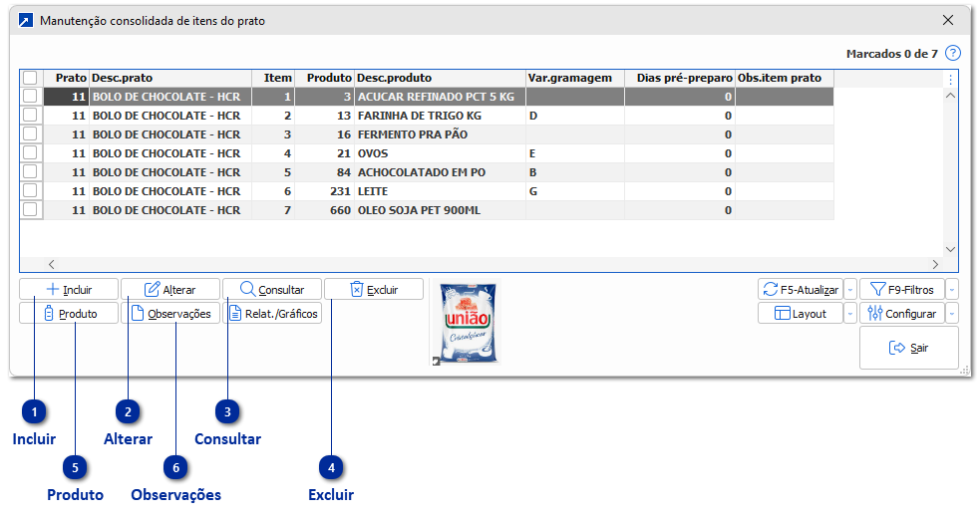This screenshot has width=980, height=521.
Task: Open the Produto button
Action: coord(69,313)
